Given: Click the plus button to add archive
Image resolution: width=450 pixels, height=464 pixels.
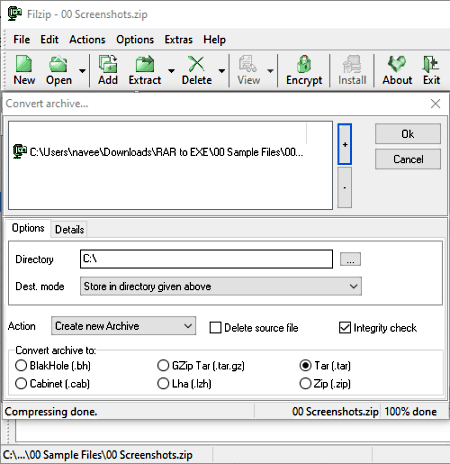Looking at the screenshot, I should coord(345,144).
